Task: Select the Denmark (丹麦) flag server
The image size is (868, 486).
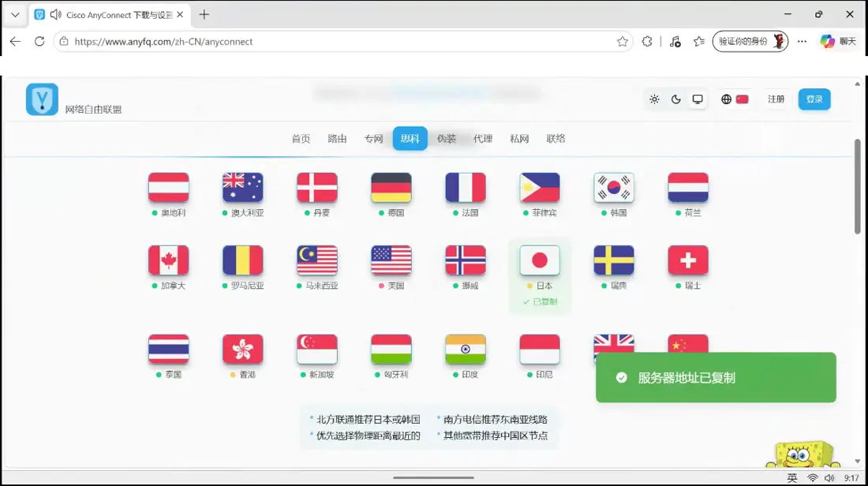Action: tap(317, 188)
